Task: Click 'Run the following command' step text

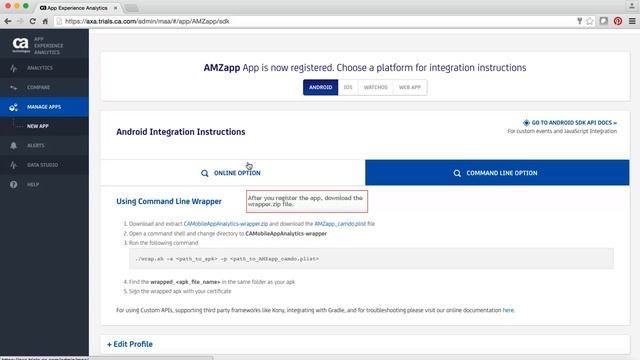Action: (x=164, y=243)
